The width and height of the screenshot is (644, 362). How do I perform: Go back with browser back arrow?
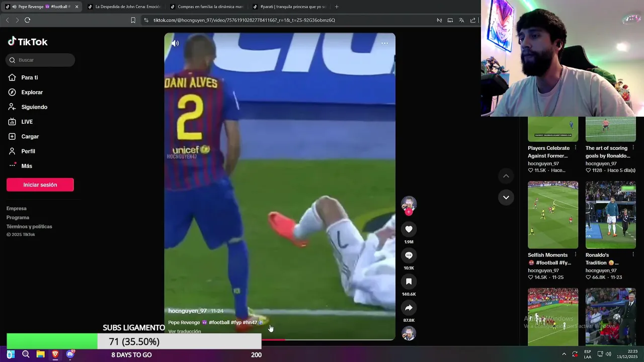7,20
